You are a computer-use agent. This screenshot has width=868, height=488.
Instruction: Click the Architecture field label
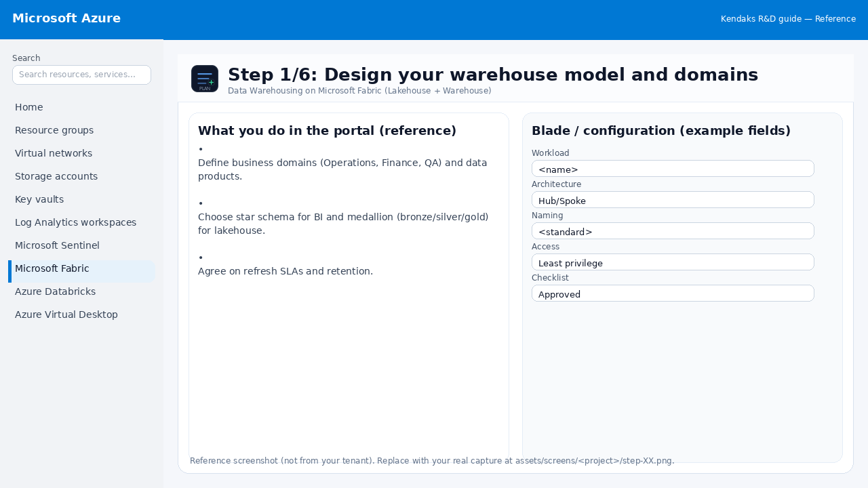coord(556,184)
